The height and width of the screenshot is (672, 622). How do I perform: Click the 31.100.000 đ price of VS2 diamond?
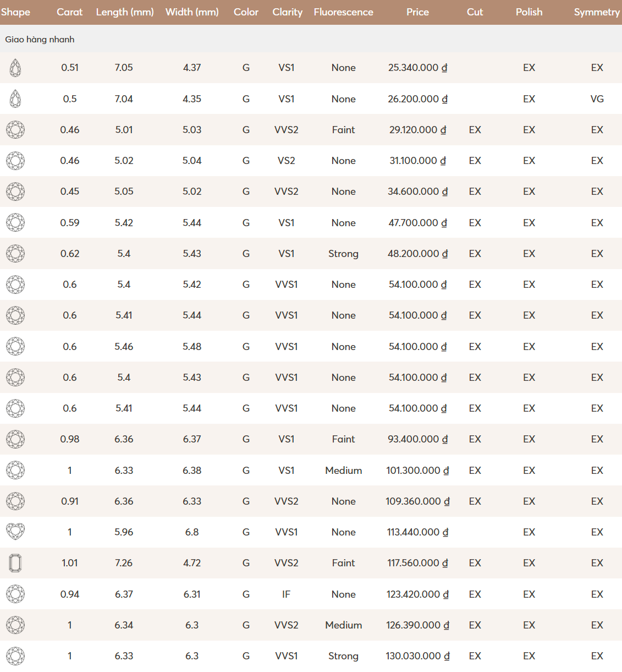(418, 161)
